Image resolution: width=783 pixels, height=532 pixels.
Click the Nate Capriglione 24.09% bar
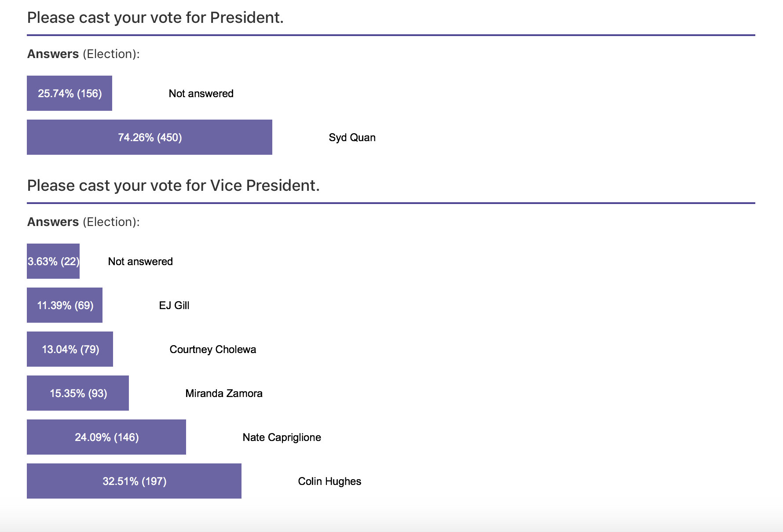(x=106, y=437)
